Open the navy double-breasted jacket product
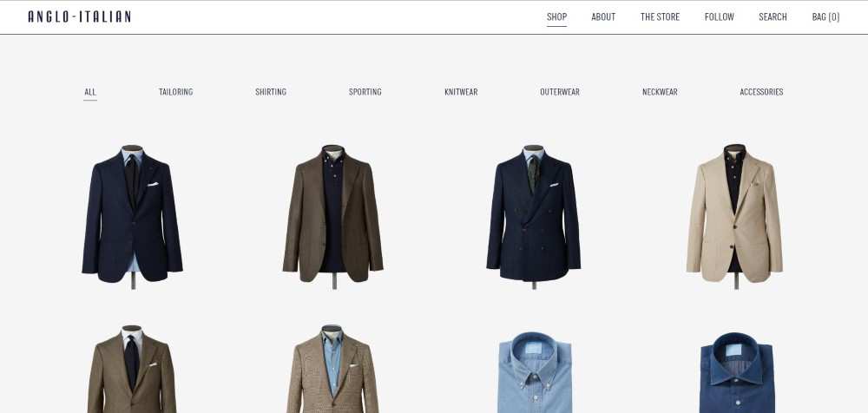Image resolution: width=868 pixels, height=413 pixels. [534, 216]
